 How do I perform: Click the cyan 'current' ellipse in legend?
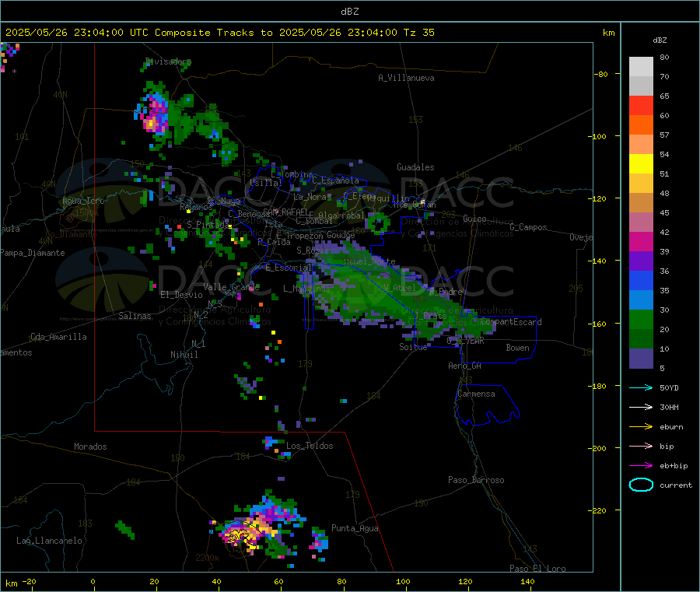coord(641,485)
